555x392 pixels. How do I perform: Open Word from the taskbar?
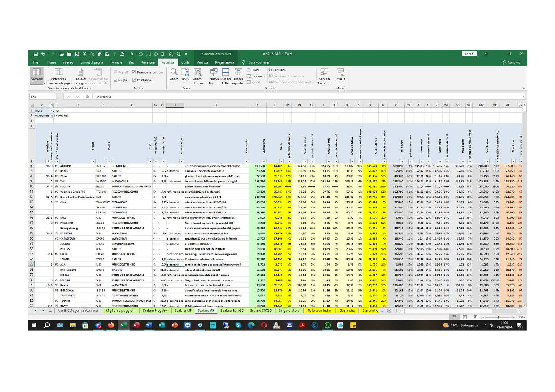coord(149,325)
